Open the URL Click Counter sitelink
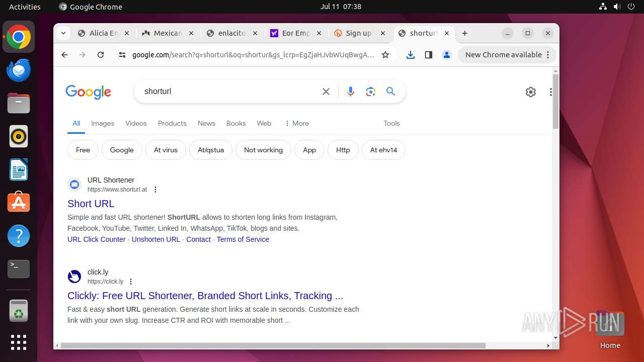Screen dimensions: 644x362 [x=97, y=239]
